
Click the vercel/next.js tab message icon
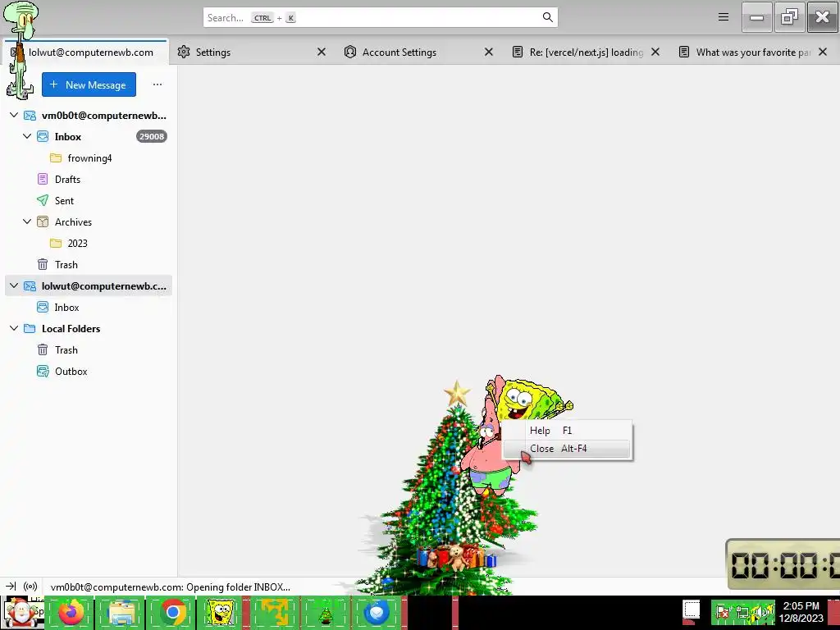click(518, 52)
